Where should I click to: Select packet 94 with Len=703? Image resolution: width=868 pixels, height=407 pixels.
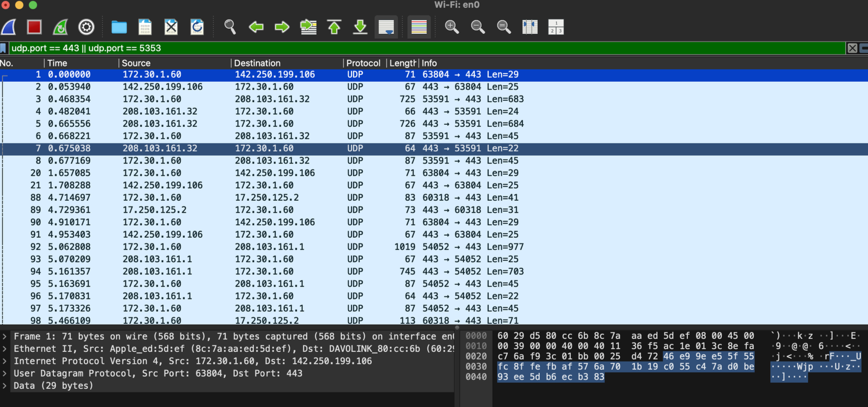point(434,272)
